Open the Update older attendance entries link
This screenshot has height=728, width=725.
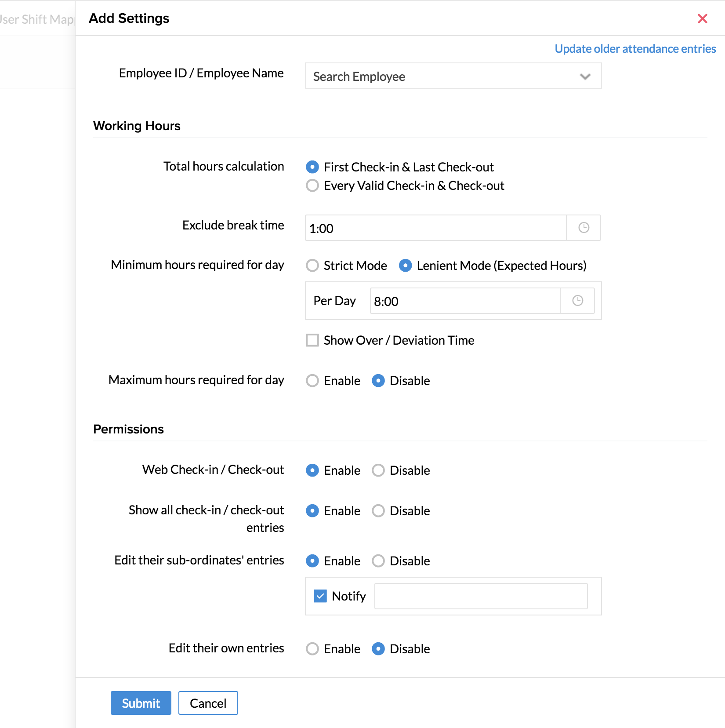click(635, 49)
